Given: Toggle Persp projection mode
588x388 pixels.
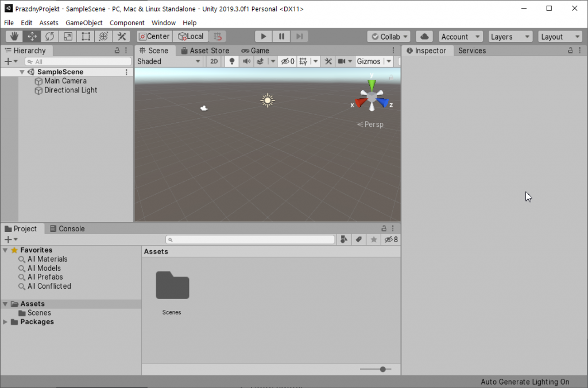Looking at the screenshot, I should click(x=370, y=125).
